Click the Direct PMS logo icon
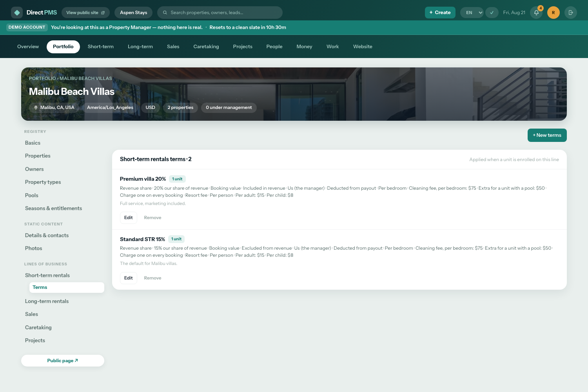The image size is (588, 392). tap(17, 13)
